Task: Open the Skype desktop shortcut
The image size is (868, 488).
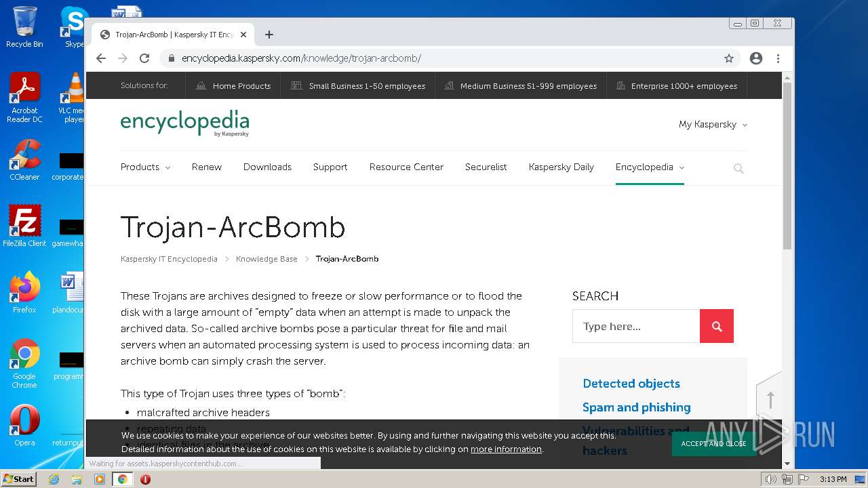Action: [73, 27]
